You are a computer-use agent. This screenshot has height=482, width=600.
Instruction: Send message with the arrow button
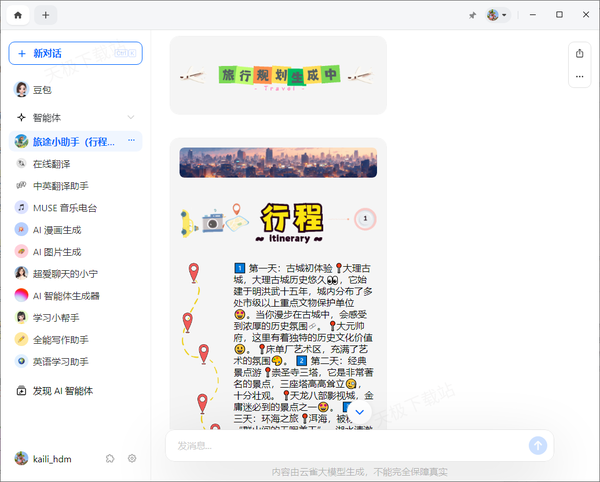pos(538,446)
